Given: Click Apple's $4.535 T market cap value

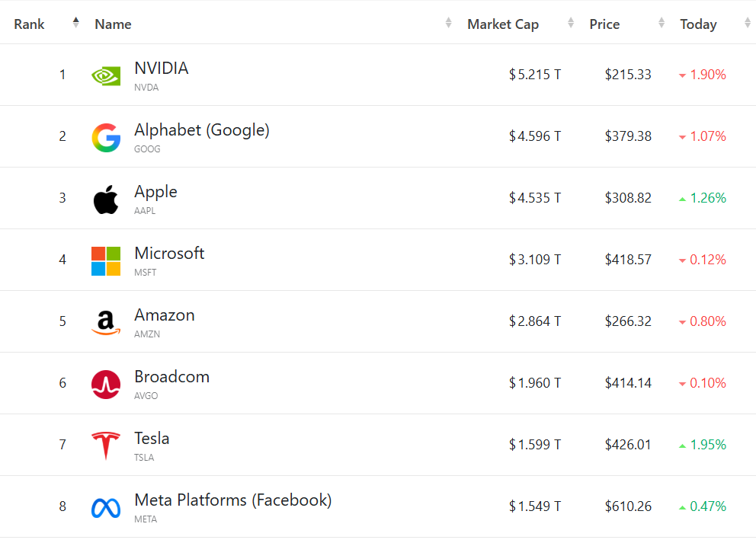Looking at the screenshot, I should (x=535, y=198).
